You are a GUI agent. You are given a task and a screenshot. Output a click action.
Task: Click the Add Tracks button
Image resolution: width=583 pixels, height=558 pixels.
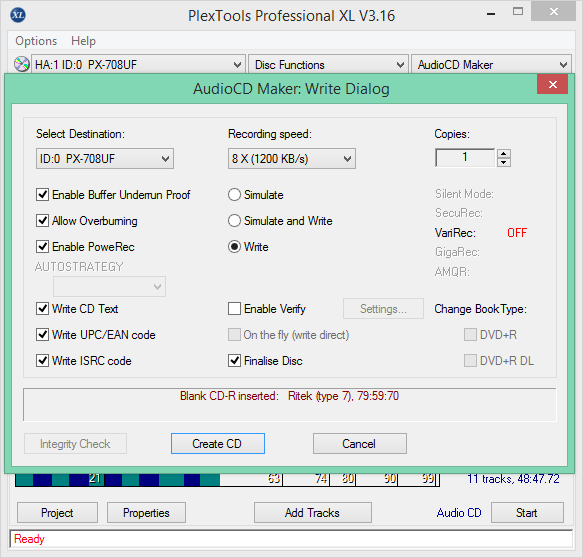pyautogui.click(x=312, y=513)
